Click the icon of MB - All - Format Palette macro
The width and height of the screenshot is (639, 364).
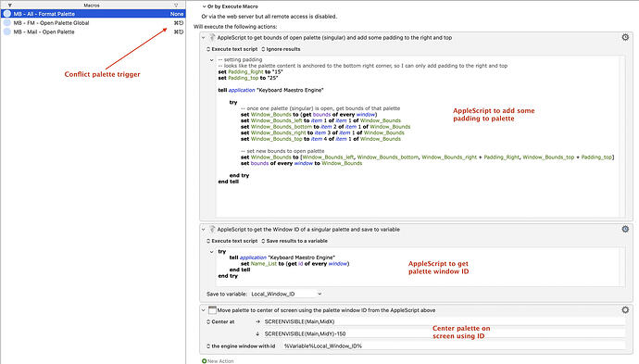pyautogui.click(x=6, y=14)
